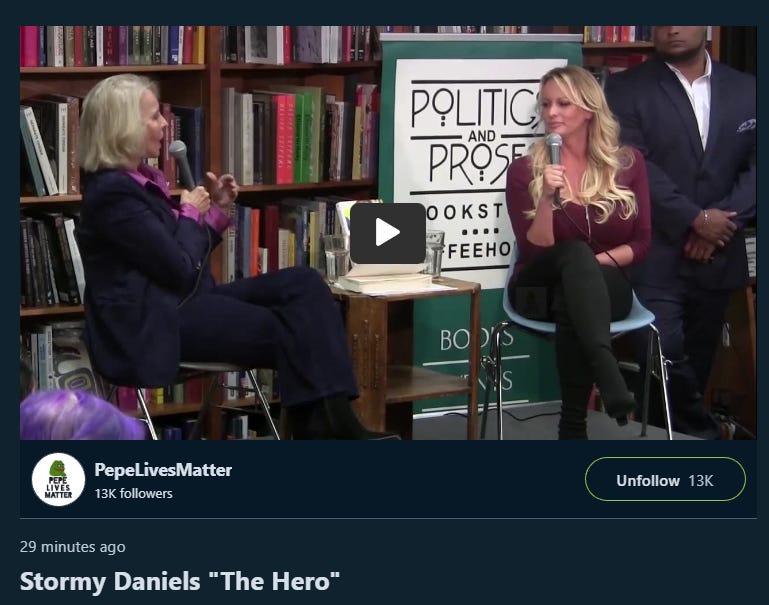Click the divider line under channel info

tap(388, 518)
